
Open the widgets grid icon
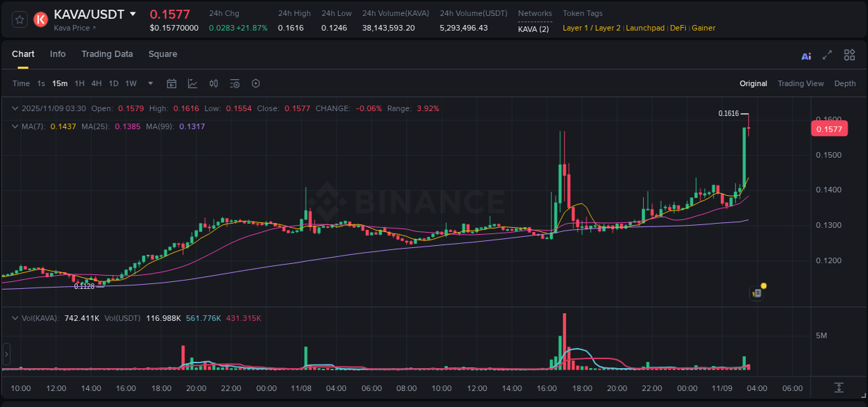[849, 55]
